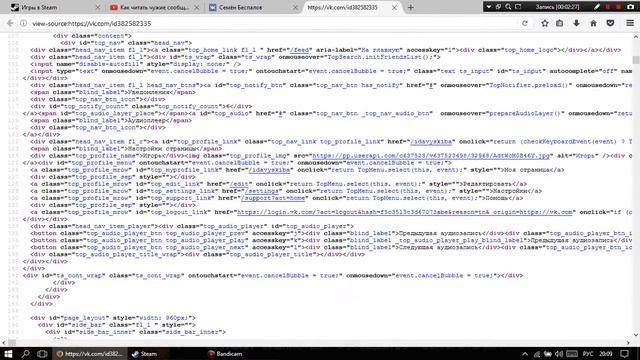The height and width of the screenshot is (360, 640).
Task: Open the /feed link in source
Action: coord(299,50)
